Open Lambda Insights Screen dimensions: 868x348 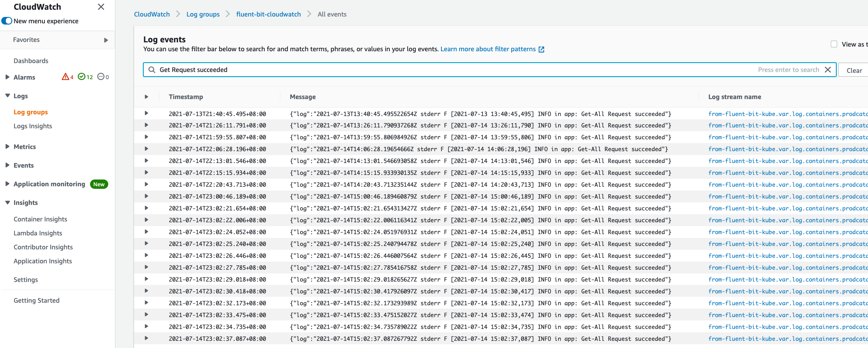pos(38,233)
